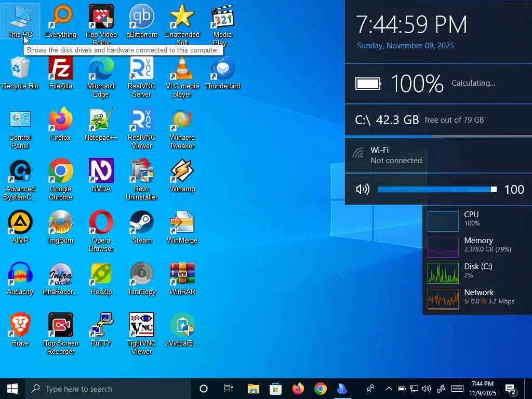This screenshot has height=399, width=532.
Task: Open Cortana from the taskbar
Action: tap(204, 389)
